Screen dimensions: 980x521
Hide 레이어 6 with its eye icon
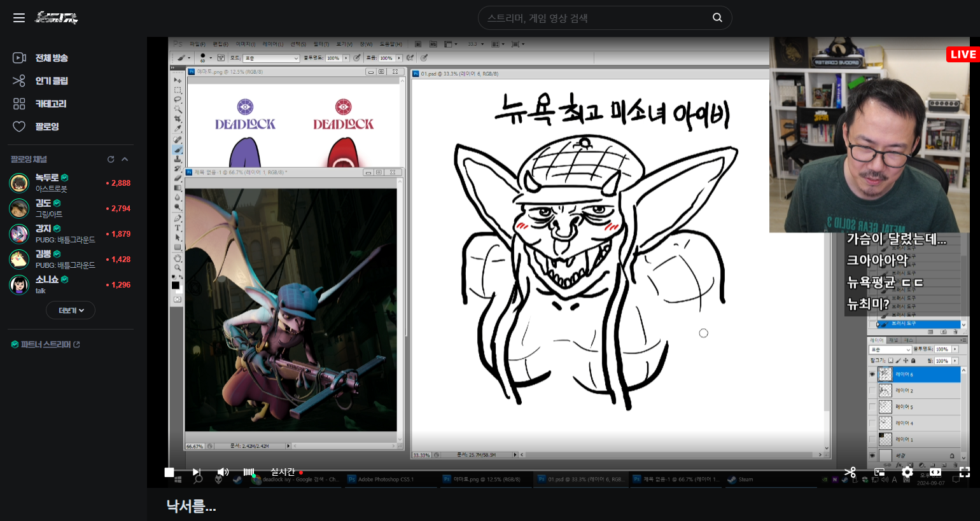pyautogui.click(x=872, y=374)
